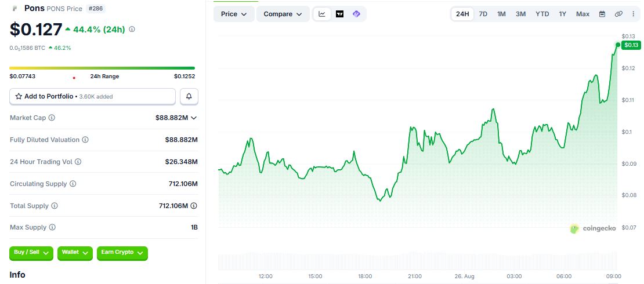Click the Pons coin logo icon
Screen dimensions: 644x284
point(16,8)
